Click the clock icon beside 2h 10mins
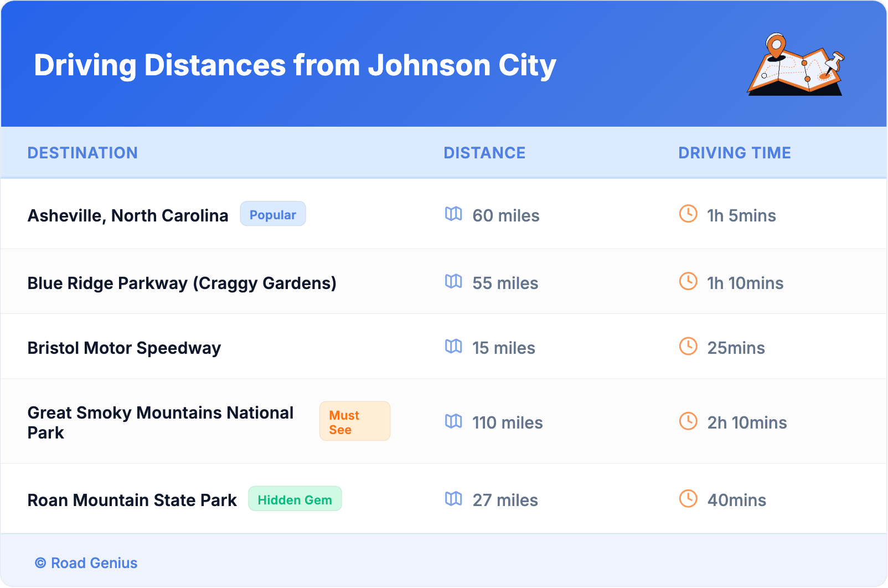 pyautogui.click(x=688, y=422)
